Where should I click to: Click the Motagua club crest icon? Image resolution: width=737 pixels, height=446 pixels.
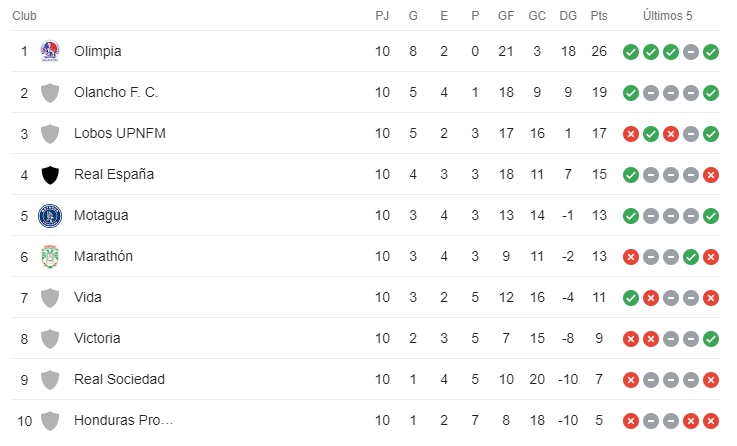50,216
